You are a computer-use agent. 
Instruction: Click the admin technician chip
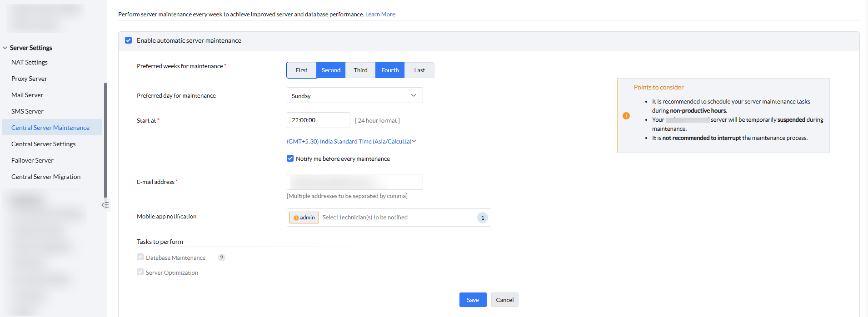click(x=304, y=218)
